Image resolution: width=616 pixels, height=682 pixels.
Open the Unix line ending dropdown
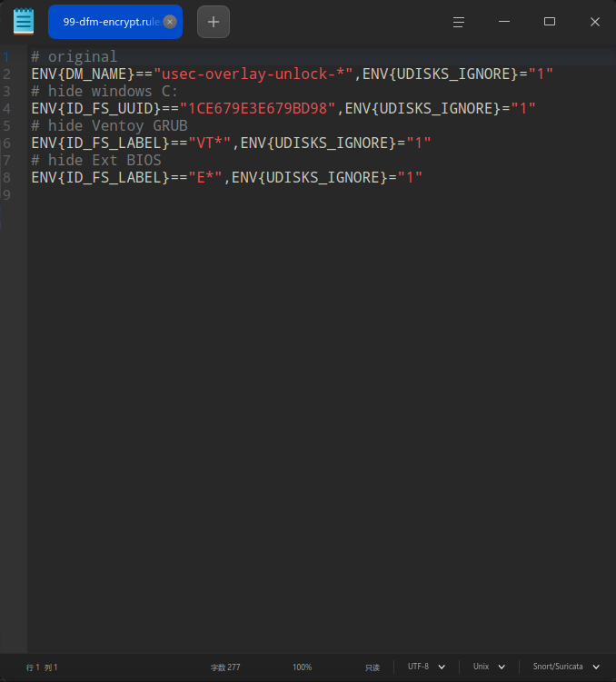pos(489,667)
